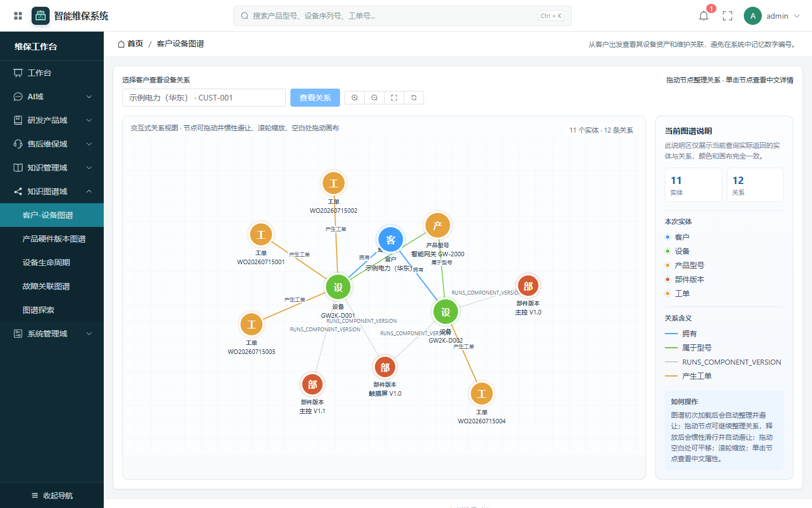812x508 pixels.
Task: Click work order node WO20260715001
Action: pos(261,234)
